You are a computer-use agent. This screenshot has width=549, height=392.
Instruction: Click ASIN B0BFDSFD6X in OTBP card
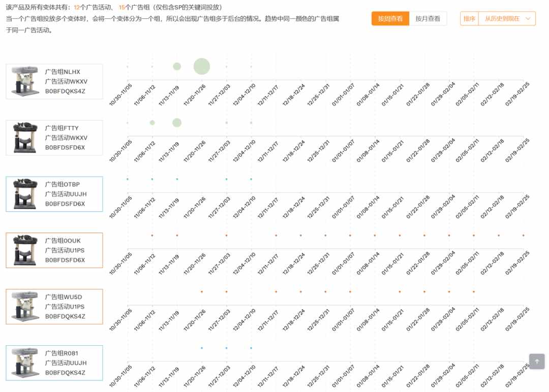pos(65,204)
